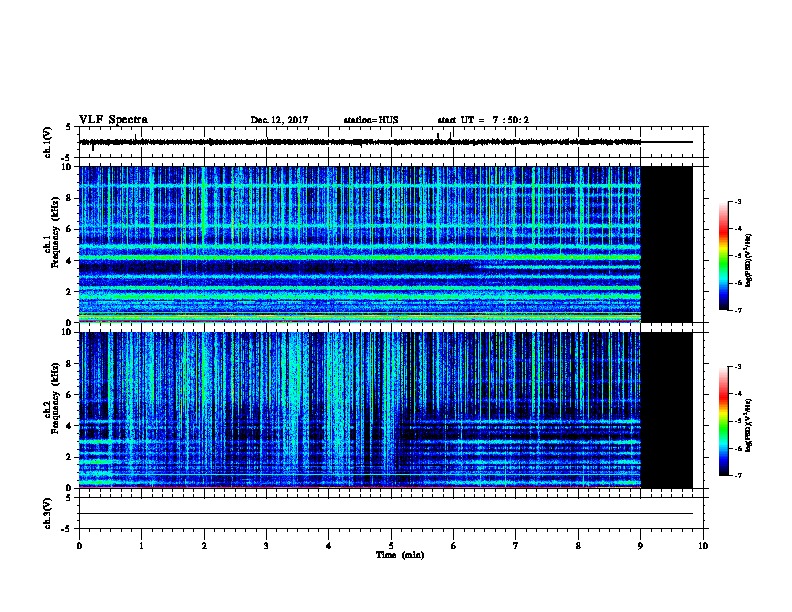The width and height of the screenshot is (792, 612).
Task: Click the ch.1(V) waveform axis label
Action: 48,142
